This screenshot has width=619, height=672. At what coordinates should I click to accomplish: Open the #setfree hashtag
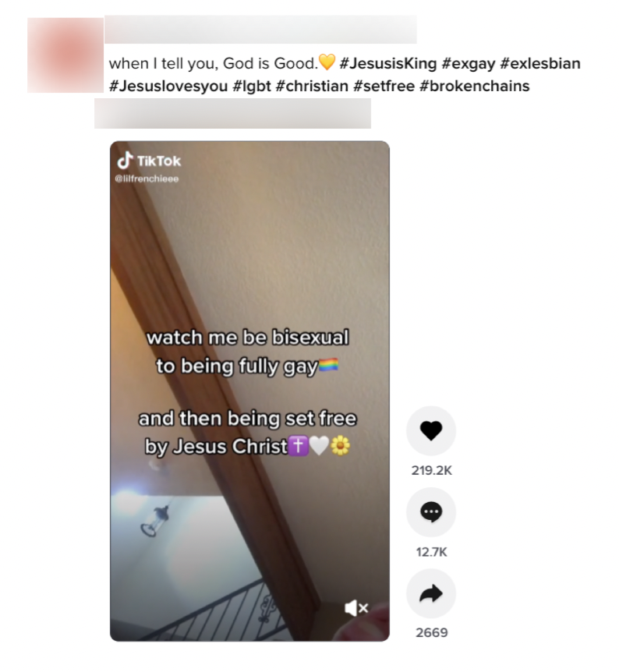384,86
